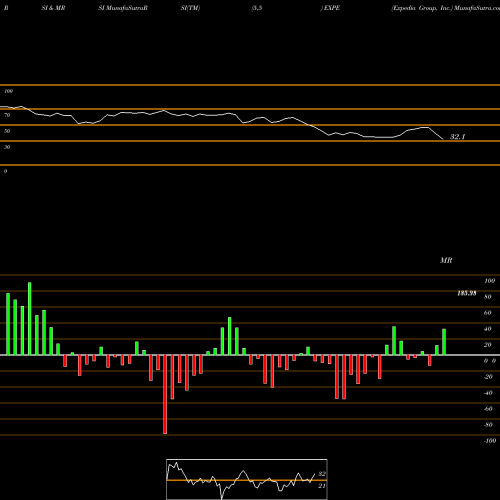Viewport: 500px width, 500px height.
Task: Click the 'SI & MR' header label
Action: (x=53, y=8)
